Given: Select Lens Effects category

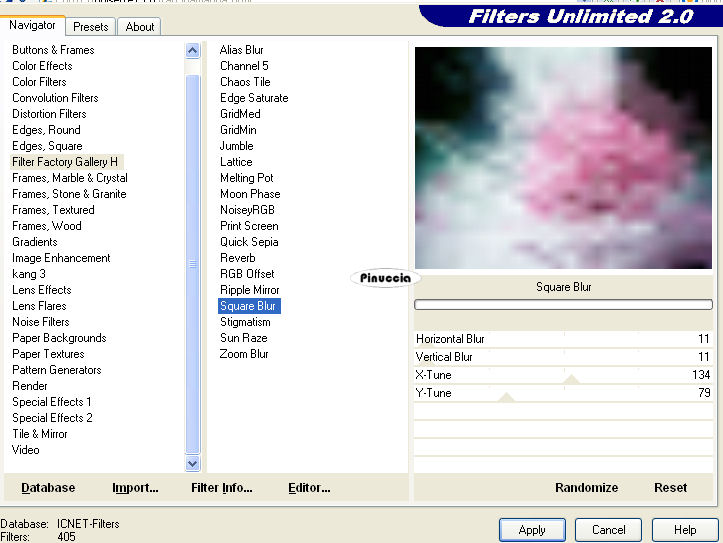Looking at the screenshot, I should pyautogui.click(x=41, y=290).
